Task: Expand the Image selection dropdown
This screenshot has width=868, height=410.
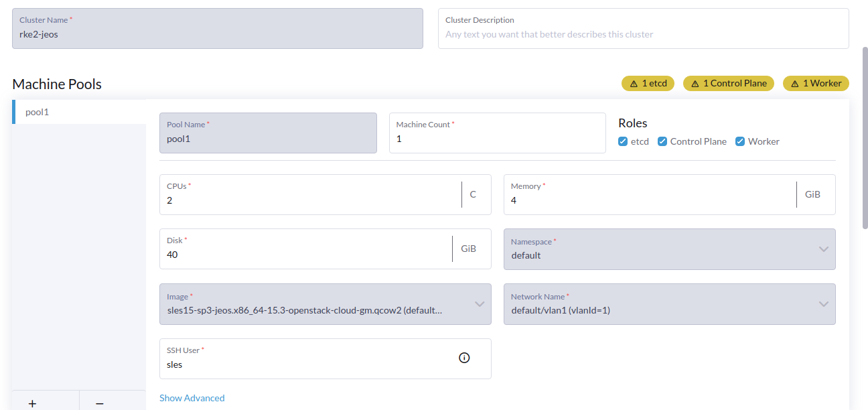Action: tap(478, 304)
